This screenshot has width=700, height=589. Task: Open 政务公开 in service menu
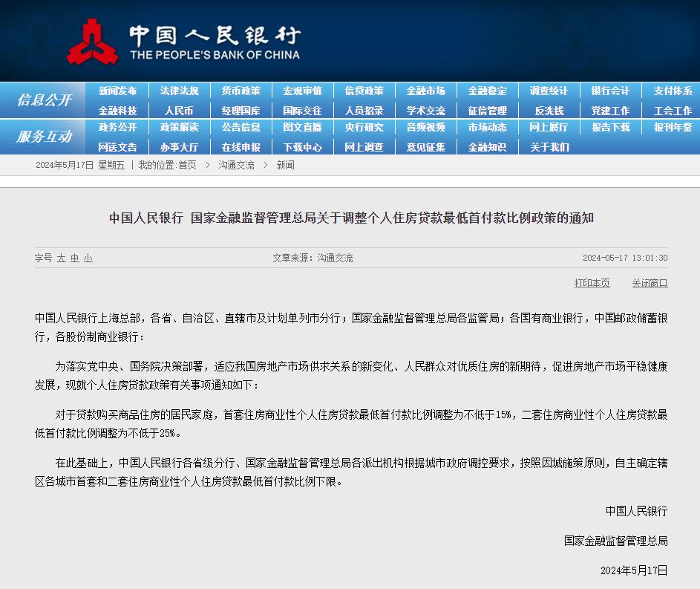pyautogui.click(x=117, y=127)
